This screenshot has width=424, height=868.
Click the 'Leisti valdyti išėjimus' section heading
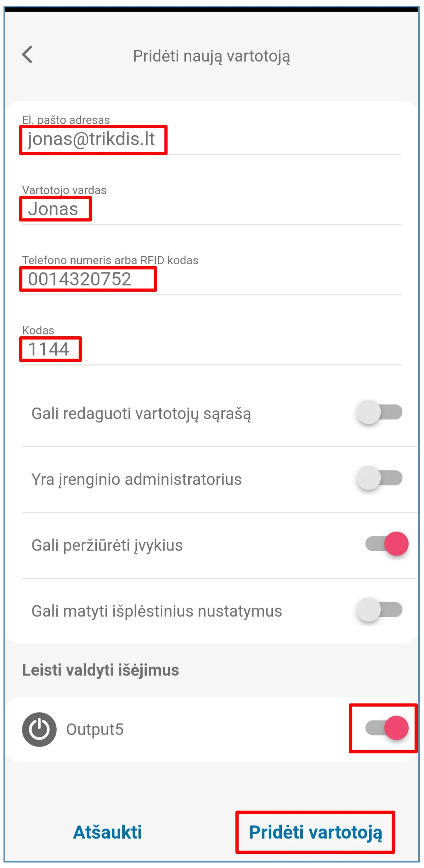pos(101,670)
